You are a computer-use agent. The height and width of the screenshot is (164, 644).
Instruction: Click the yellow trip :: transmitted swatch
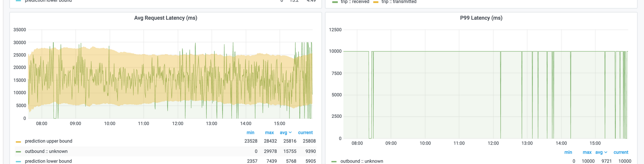[x=376, y=2]
